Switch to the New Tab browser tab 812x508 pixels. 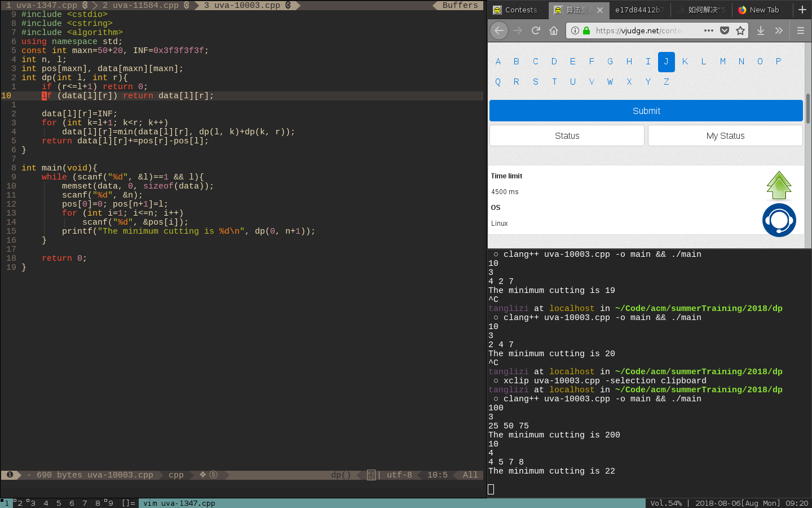pos(758,10)
